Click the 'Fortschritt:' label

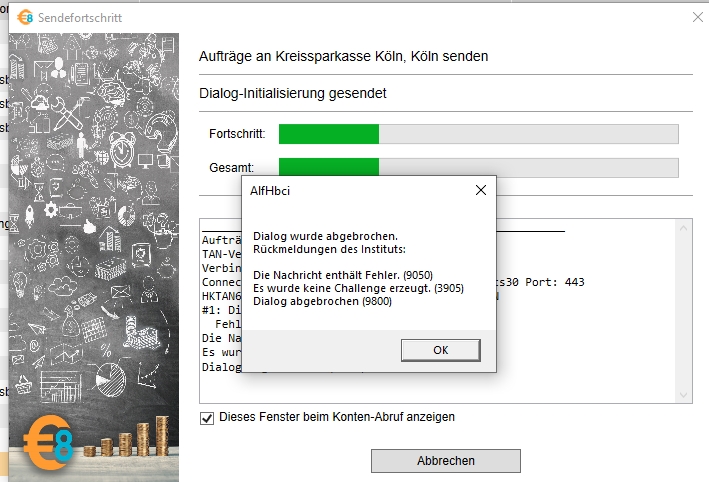pyautogui.click(x=237, y=134)
